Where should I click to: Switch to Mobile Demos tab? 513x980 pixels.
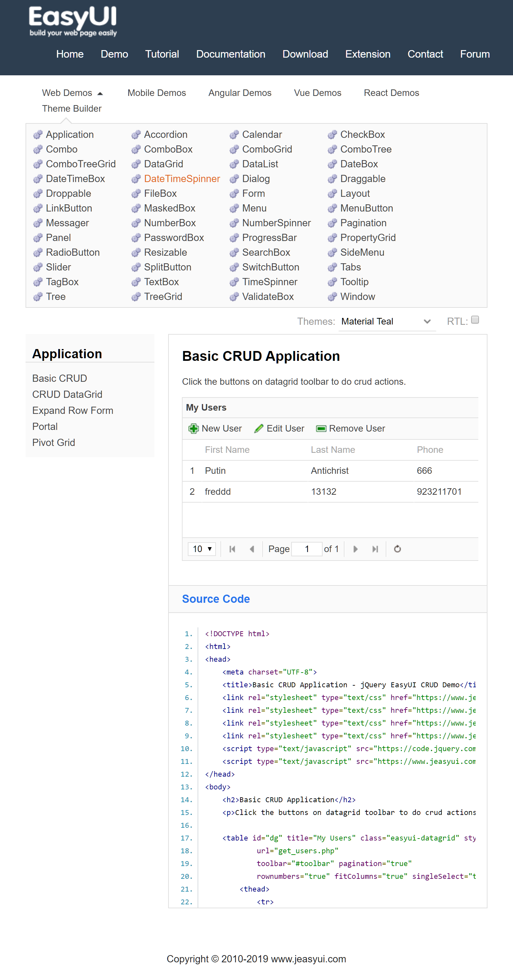tap(157, 93)
